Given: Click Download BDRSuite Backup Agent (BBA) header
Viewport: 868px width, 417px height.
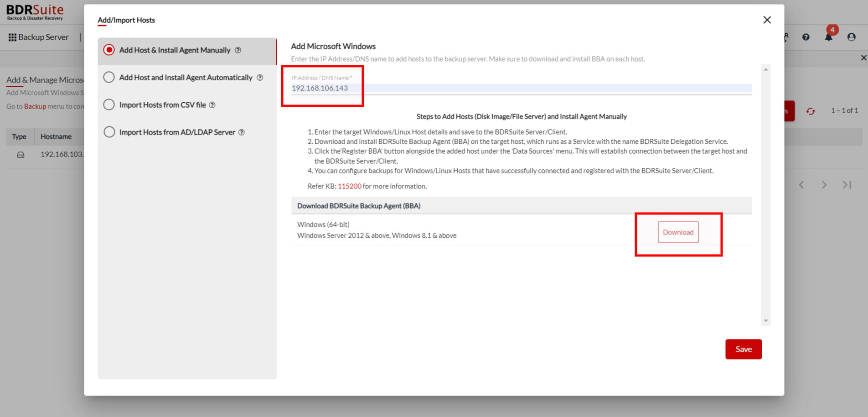Looking at the screenshot, I should click(x=359, y=206).
